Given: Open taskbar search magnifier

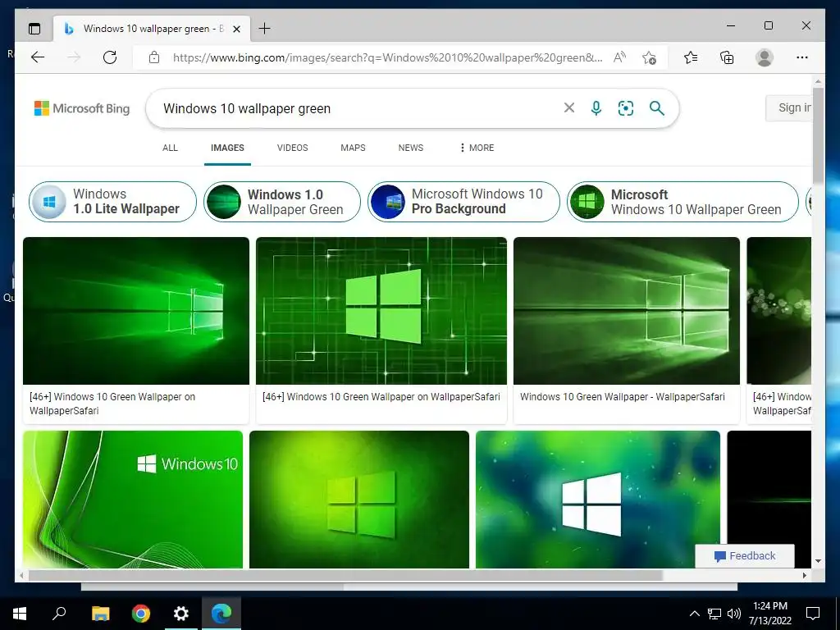Looking at the screenshot, I should click(59, 614).
